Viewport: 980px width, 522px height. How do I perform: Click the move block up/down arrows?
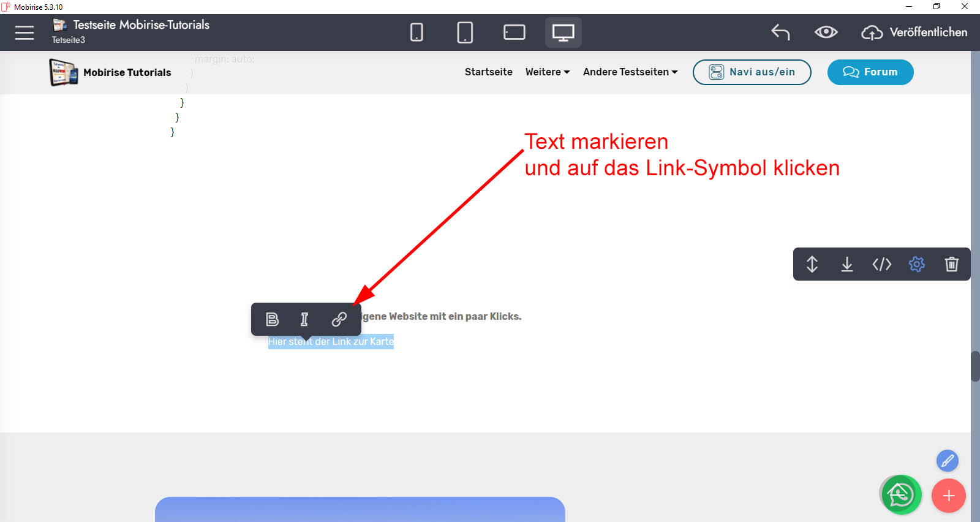pyautogui.click(x=812, y=264)
